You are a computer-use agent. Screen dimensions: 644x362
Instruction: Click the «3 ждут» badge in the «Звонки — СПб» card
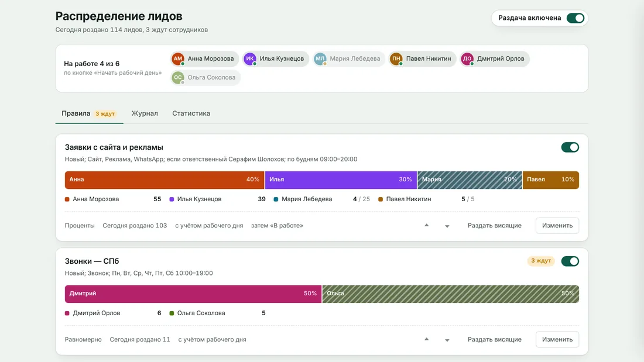(541, 261)
